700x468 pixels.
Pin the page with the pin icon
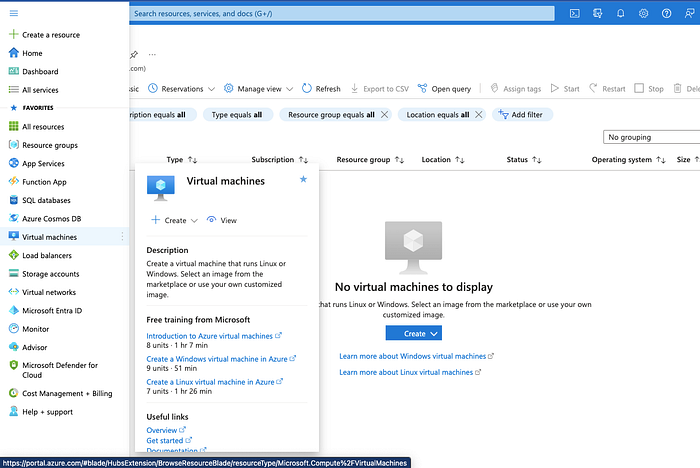click(x=133, y=54)
